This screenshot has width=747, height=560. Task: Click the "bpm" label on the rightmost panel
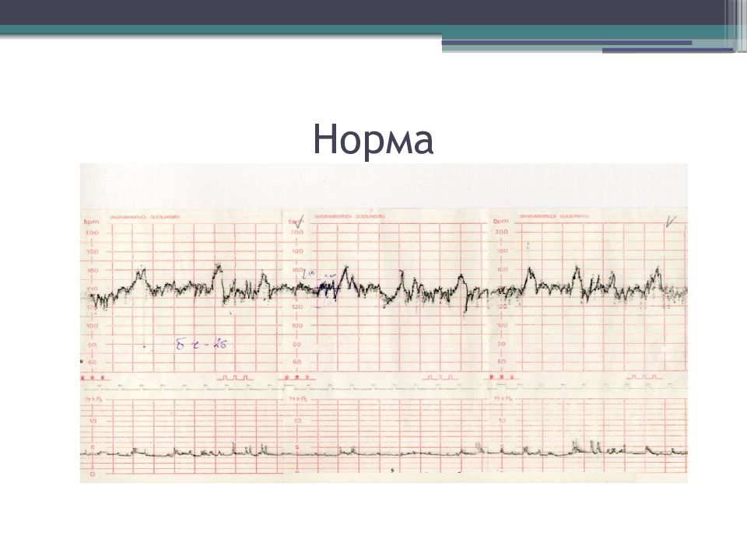tap(500, 222)
